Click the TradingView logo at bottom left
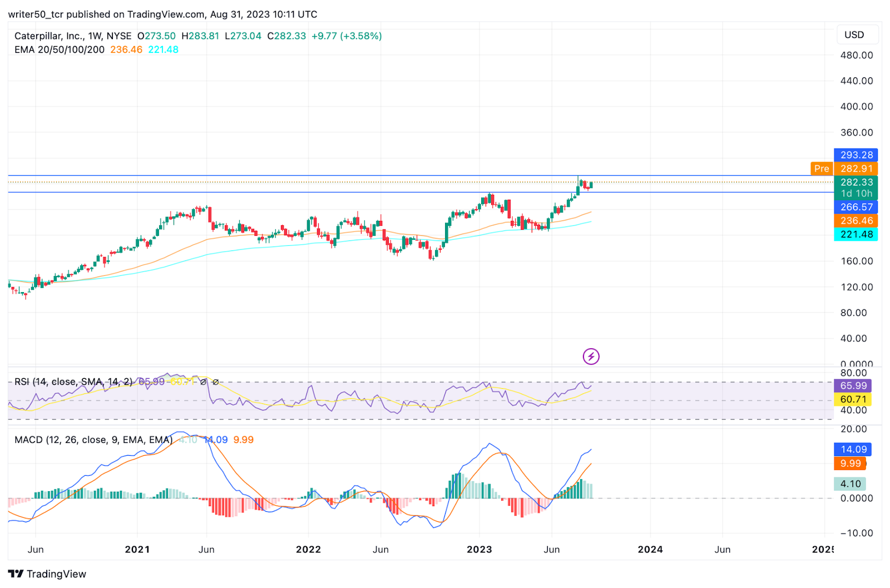The image size is (890, 588). click(47, 574)
